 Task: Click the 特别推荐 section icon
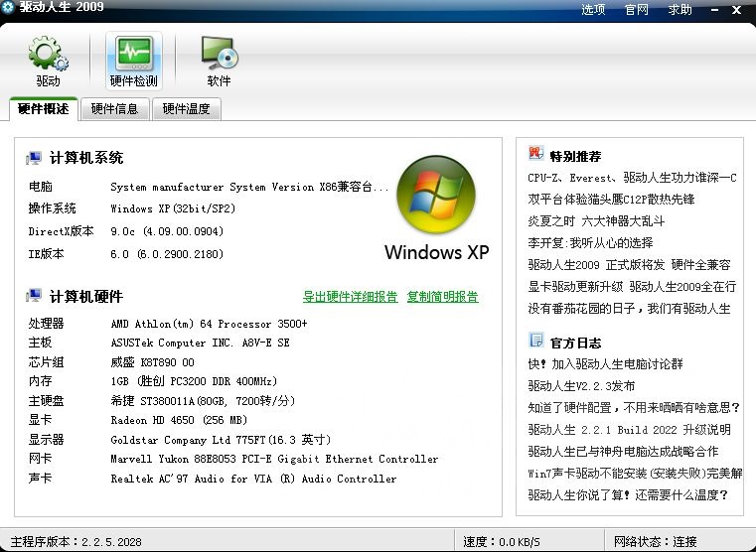535,154
